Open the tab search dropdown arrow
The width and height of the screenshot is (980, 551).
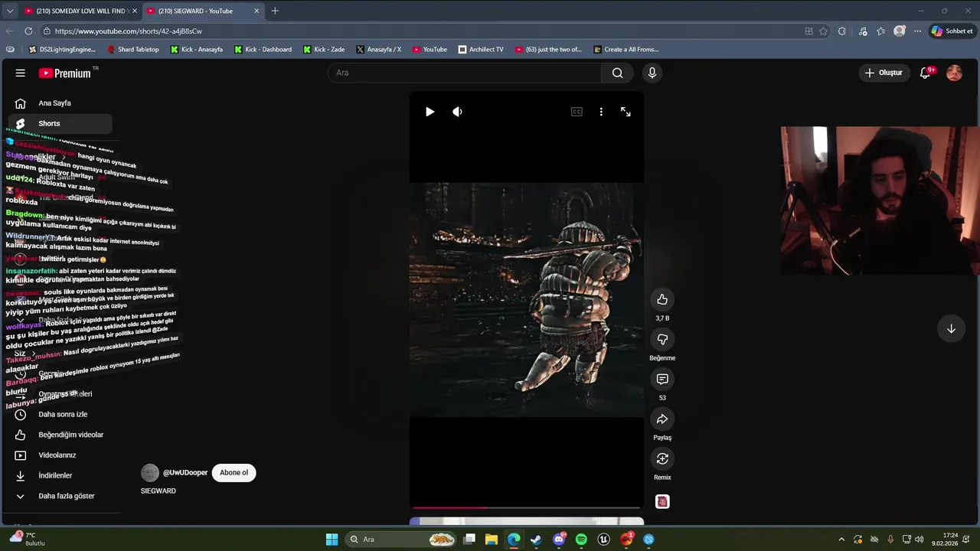click(x=9, y=11)
